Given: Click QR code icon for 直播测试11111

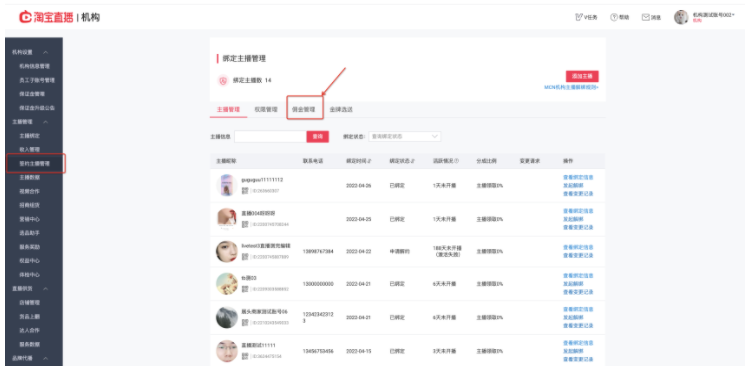Looking at the screenshot, I should (245, 356).
